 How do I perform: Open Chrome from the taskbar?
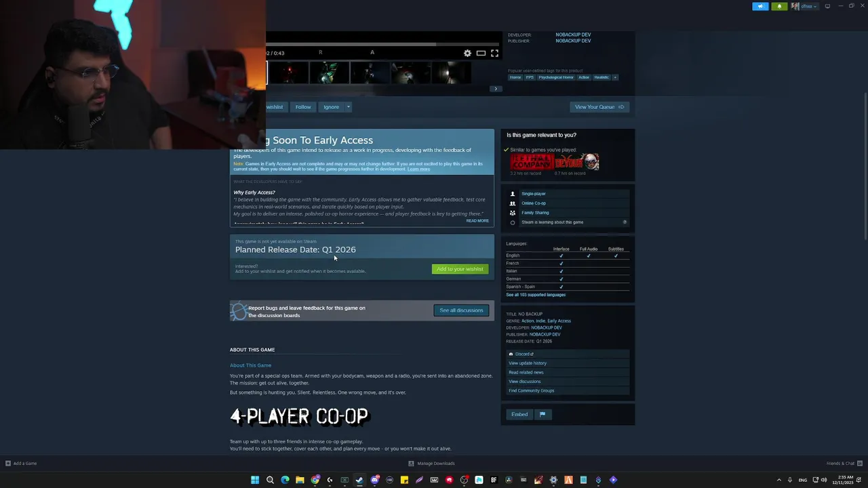(315, 480)
